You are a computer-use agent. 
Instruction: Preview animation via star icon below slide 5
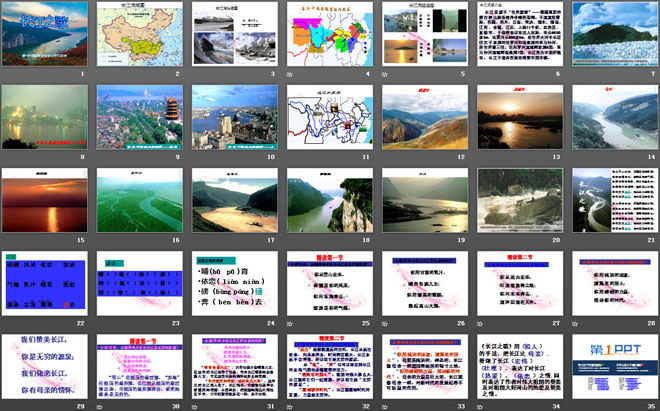[x=385, y=74]
